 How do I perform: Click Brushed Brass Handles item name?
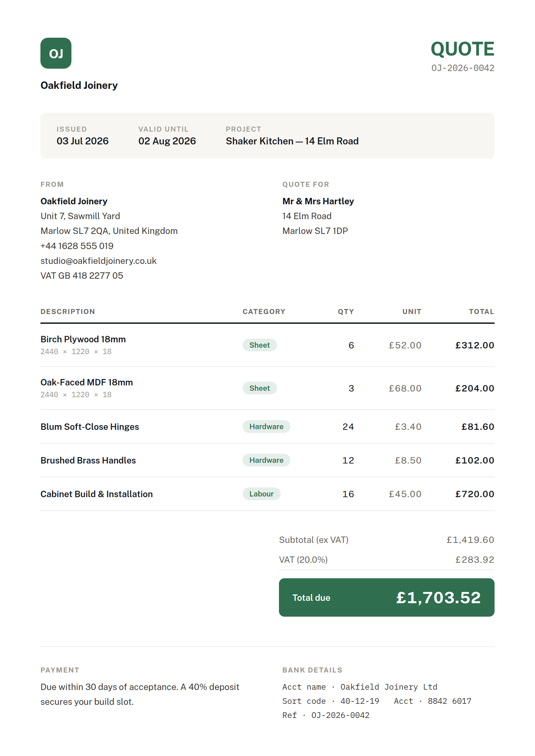pyautogui.click(x=88, y=460)
